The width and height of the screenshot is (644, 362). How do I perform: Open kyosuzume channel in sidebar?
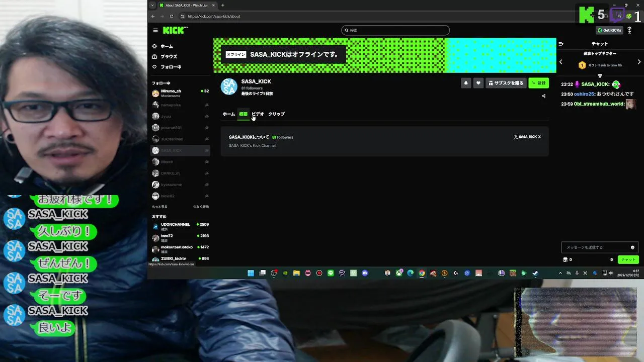[180, 185]
